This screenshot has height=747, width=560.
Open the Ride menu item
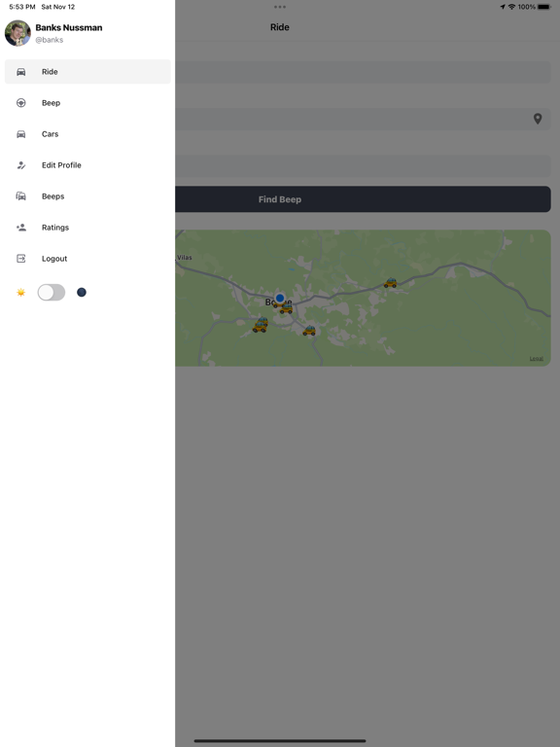pos(87,71)
